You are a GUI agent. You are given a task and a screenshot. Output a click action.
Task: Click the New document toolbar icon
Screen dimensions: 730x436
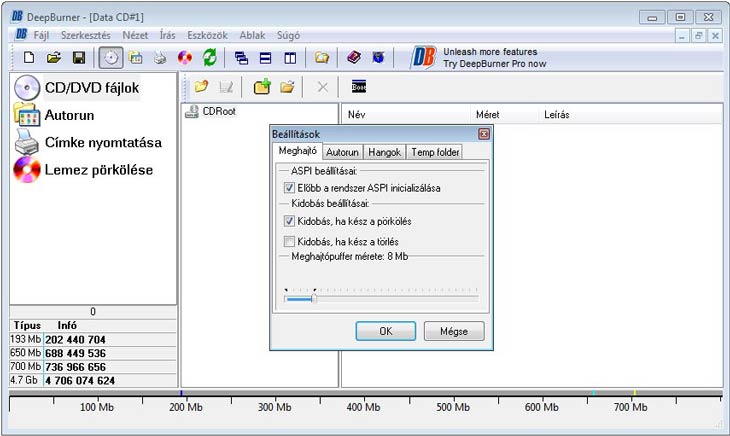[x=29, y=58]
